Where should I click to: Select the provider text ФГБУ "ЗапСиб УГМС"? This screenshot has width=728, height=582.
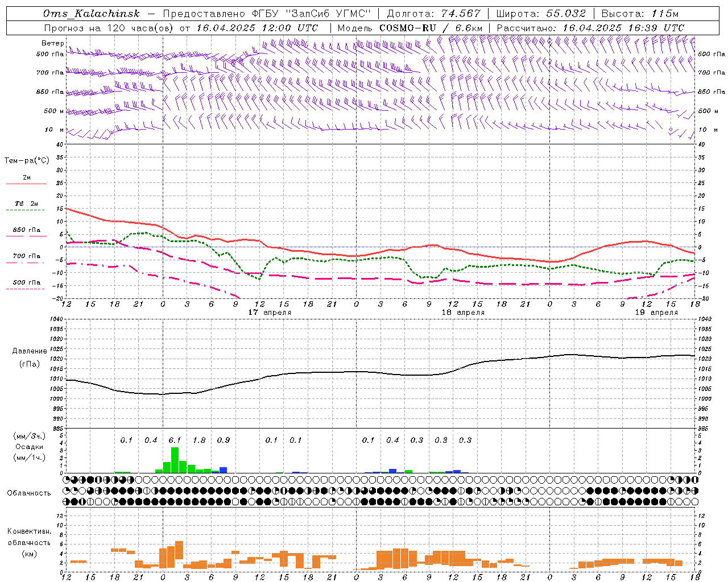coord(311,14)
